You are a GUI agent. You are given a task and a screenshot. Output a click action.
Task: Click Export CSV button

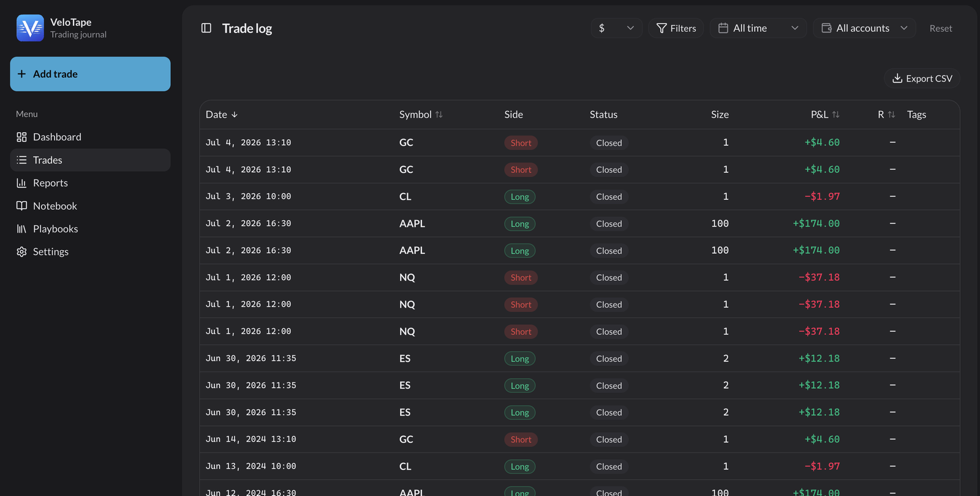point(922,78)
